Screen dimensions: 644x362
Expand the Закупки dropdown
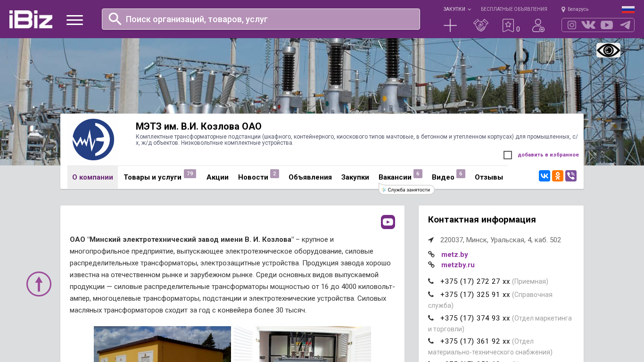tap(457, 9)
